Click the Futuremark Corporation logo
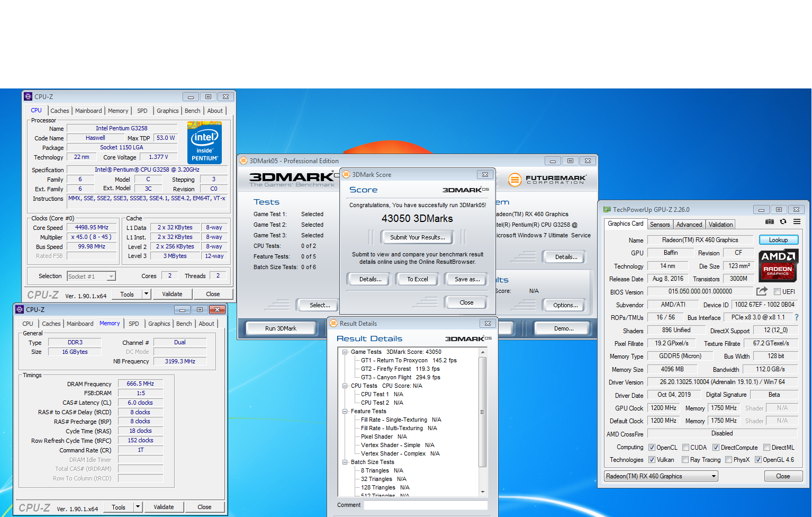Screen dimensions: 812x517 pyautogui.click(x=547, y=180)
